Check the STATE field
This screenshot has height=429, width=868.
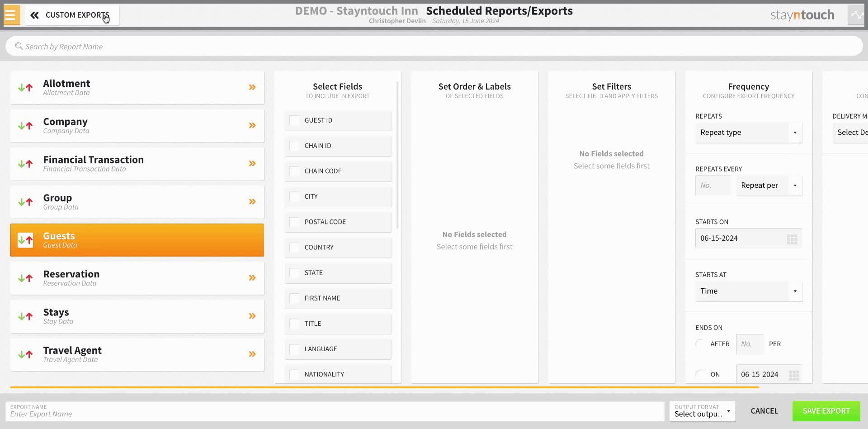click(x=294, y=272)
